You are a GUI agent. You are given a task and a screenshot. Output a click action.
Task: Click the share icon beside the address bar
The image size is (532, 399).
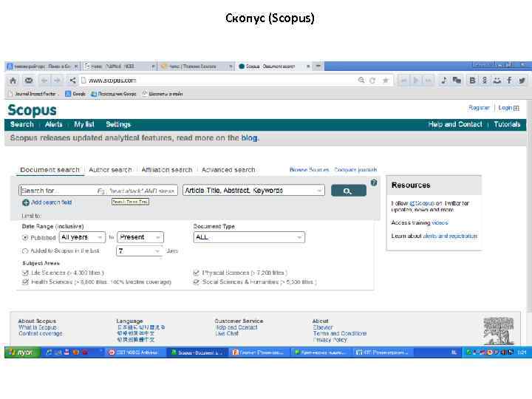pyautogui.click(x=72, y=81)
